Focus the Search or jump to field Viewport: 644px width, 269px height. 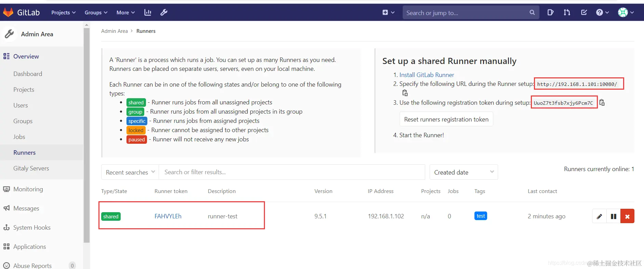[466, 13]
